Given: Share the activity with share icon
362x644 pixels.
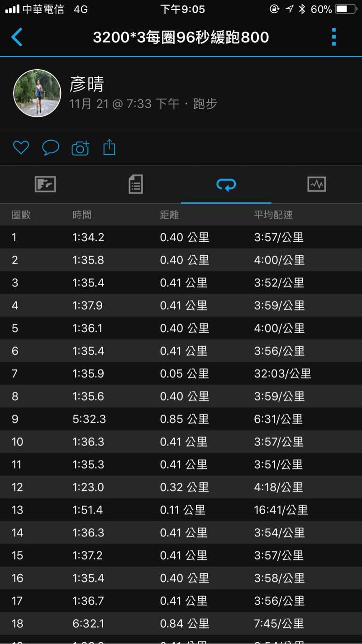Looking at the screenshot, I should 110,148.
